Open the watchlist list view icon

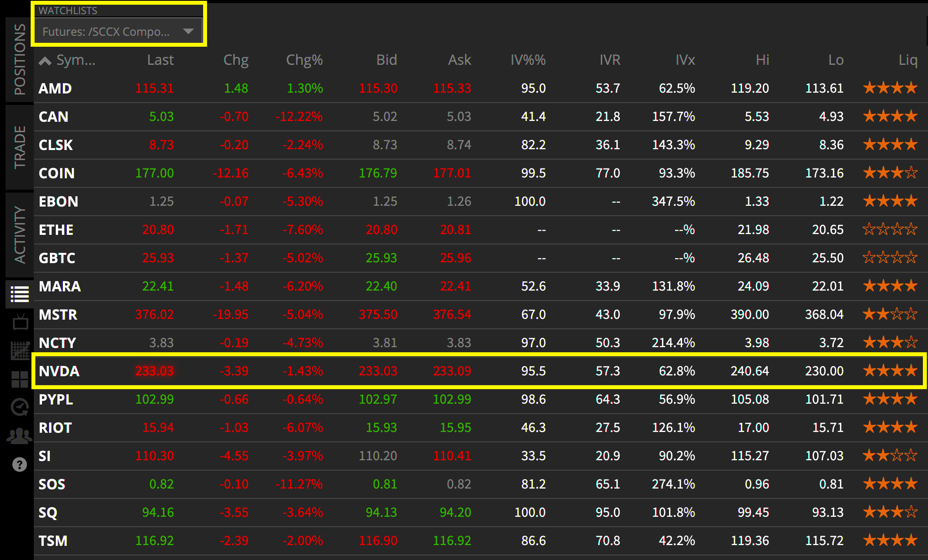[20, 294]
